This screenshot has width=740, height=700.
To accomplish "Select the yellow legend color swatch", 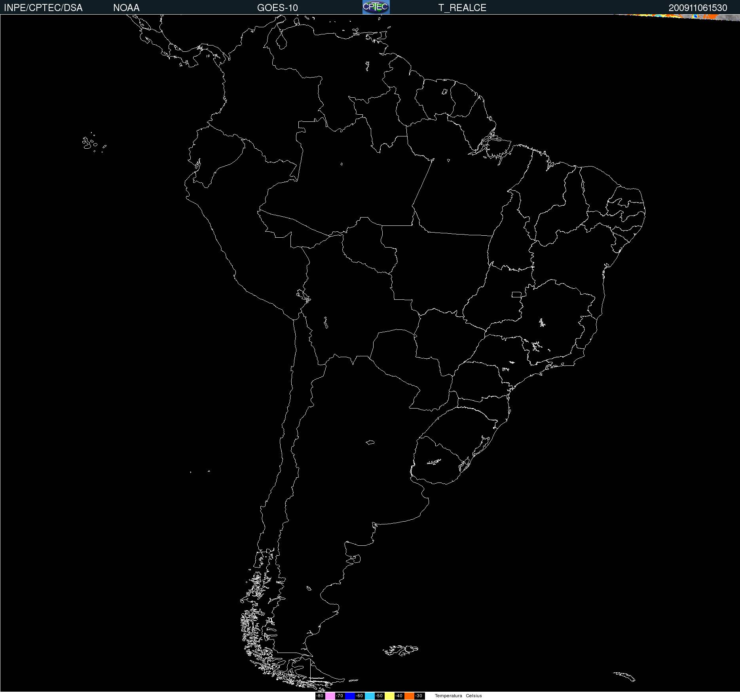I will [x=389, y=696].
